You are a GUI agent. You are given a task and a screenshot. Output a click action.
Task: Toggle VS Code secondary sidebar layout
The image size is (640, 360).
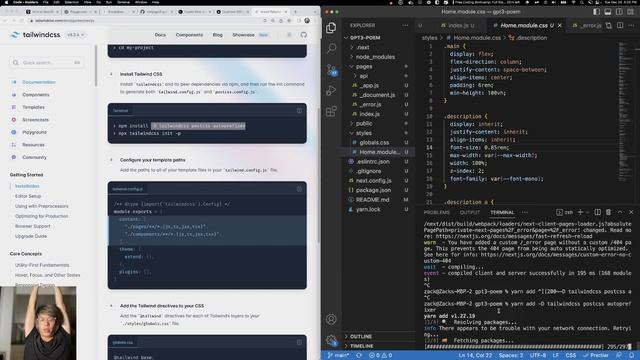[x=619, y=12]
